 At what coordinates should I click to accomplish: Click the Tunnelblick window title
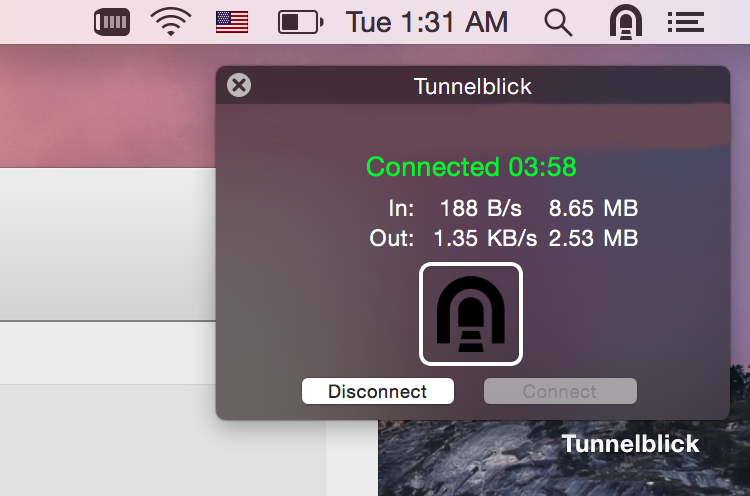click(473, 86)
